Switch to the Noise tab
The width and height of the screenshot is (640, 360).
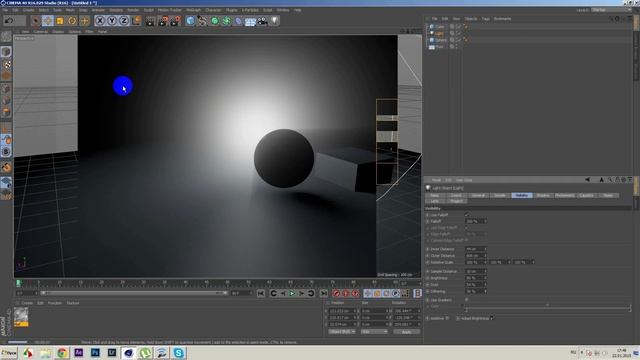[608, 196]
